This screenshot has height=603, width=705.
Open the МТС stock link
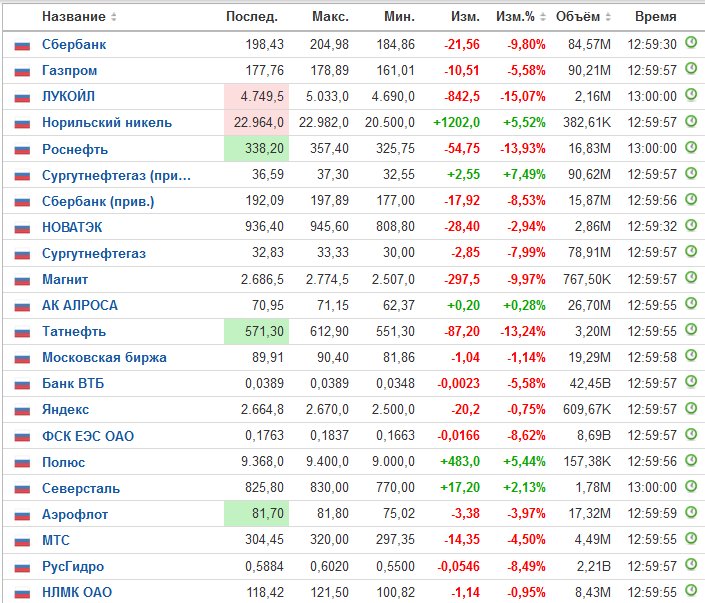coord(56,540)
